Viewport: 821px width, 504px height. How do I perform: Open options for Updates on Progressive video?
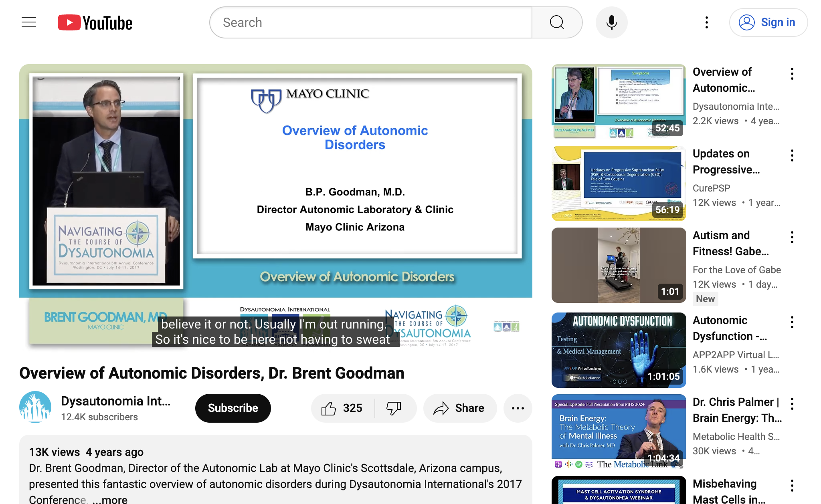[x=792, y=155]
